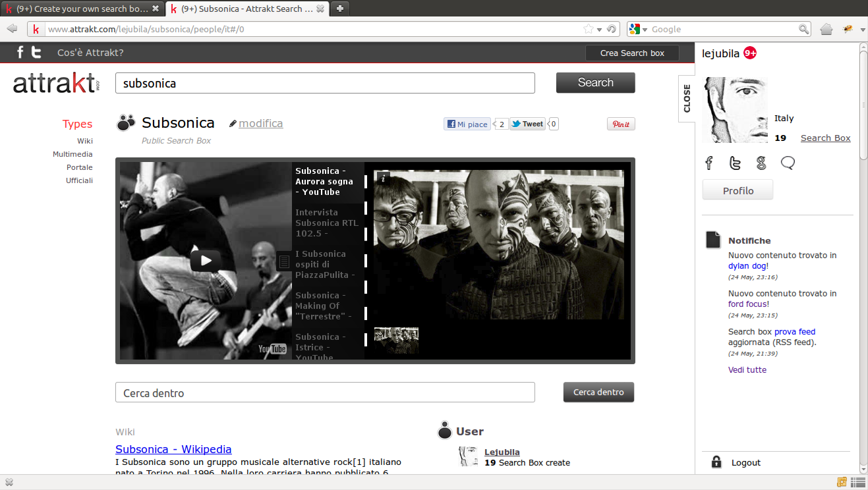
Task: Filter by Portale type
Action: point(80,167)
